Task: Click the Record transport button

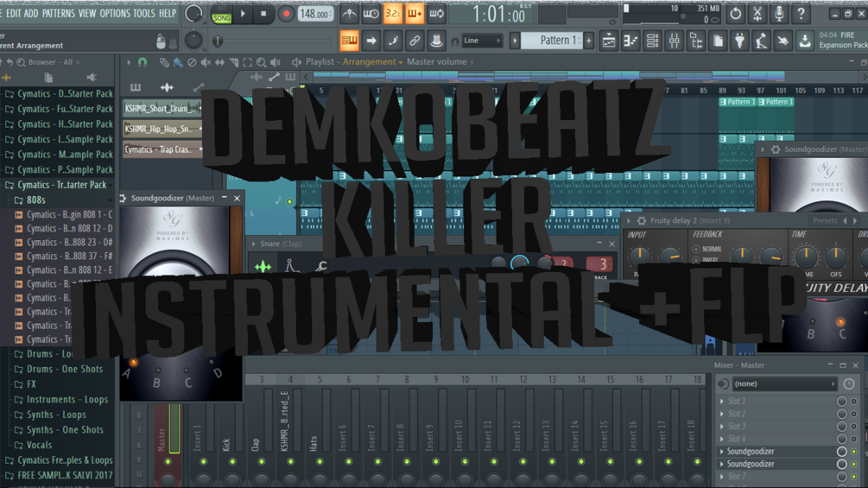Action: [x=286, y=14]
